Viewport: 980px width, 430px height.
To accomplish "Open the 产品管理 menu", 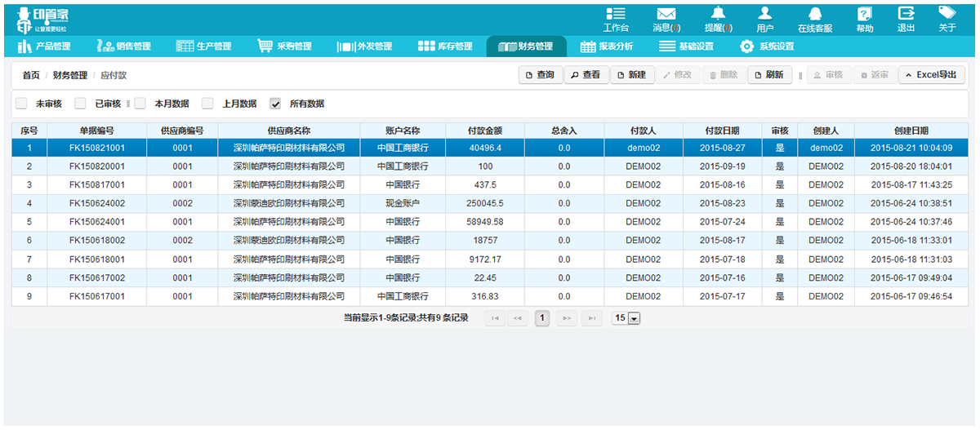I will [44, 47].
